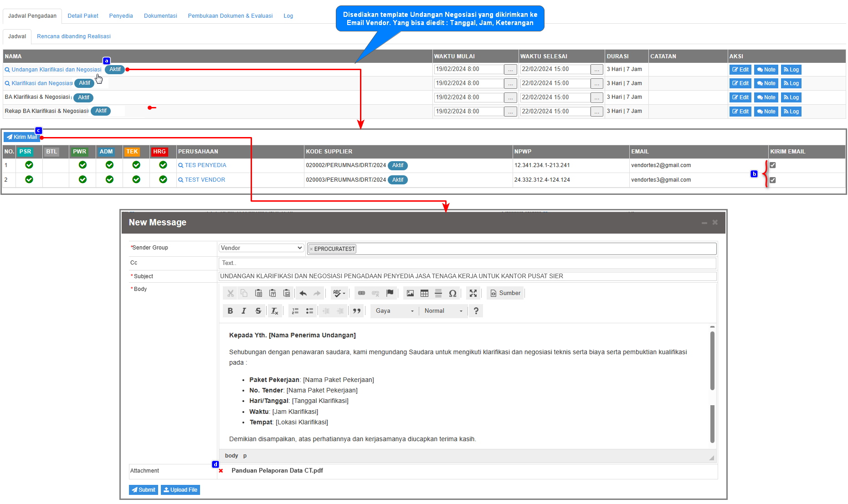Click the Subject input field
The image size is (848, 504).
point(467,276)
